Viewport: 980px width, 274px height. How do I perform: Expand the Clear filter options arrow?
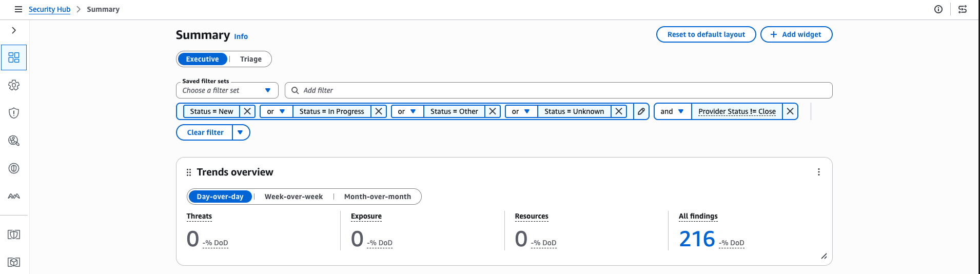coord(241,132)
